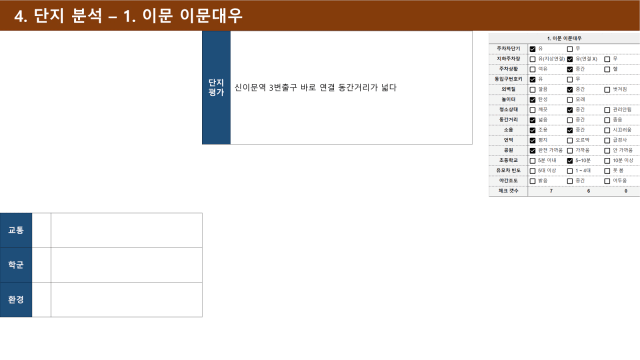Check the 소음 시끄러움 checkbox
Image resolution: width=640 pixels, height=360 pixels.
(x=607, y=130)
